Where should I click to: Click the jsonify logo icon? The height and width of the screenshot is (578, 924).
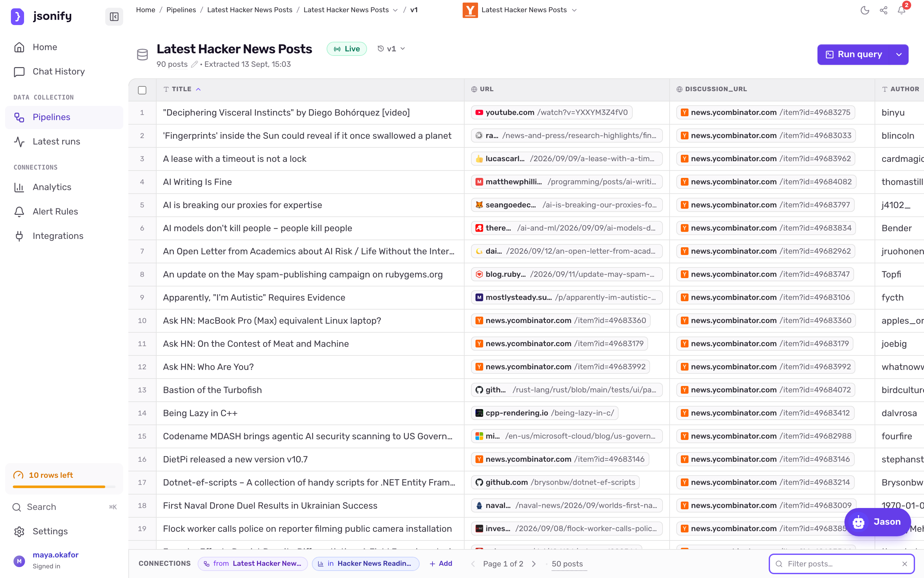pos(17,16)
